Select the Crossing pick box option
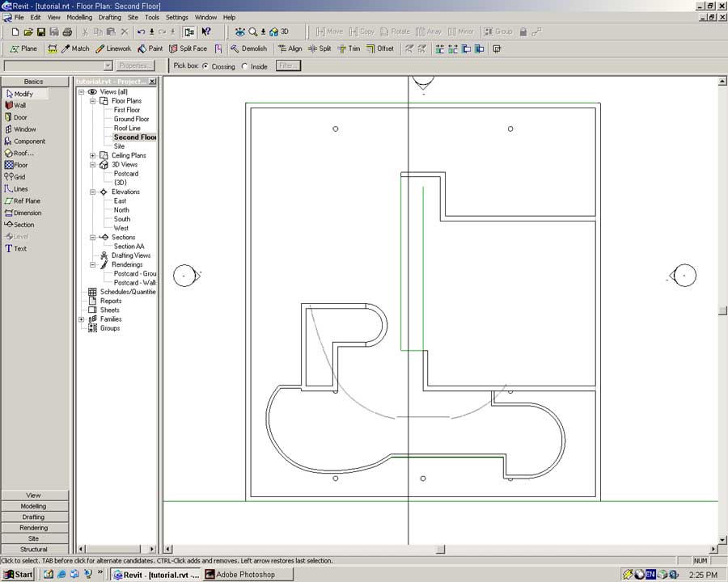Screen dimensions: 728x582 tap(205, 66)
